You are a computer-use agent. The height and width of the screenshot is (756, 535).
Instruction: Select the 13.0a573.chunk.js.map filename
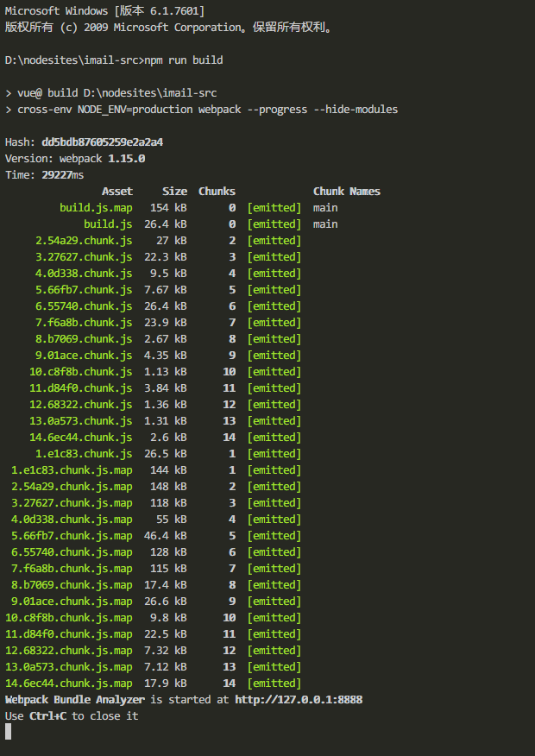[x=69, y=667]
